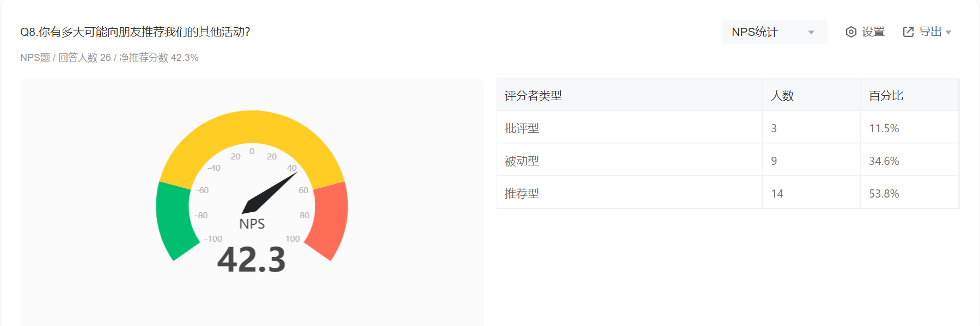Click the 批评型 table row
The image size is (980, 326).
728,128
